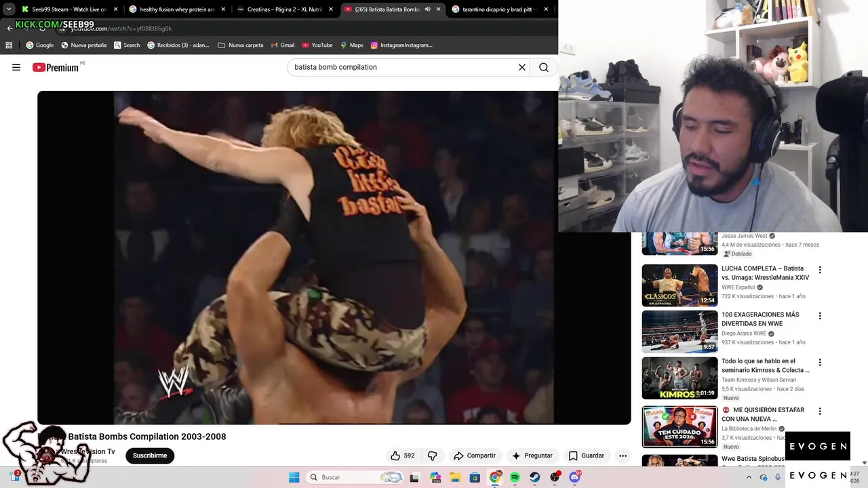Open the Wrestlevision Tv channel name
The image size is (868, 488).
click(88, 451)
